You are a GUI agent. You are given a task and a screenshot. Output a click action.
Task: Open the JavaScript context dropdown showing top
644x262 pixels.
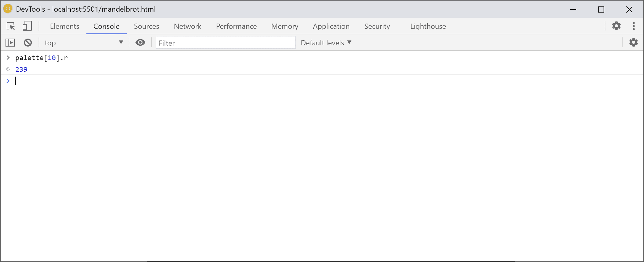click(83, 43)
